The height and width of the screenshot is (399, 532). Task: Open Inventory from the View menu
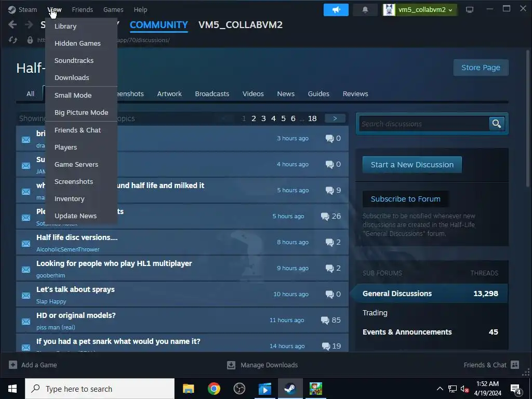(x=82, y=199)
